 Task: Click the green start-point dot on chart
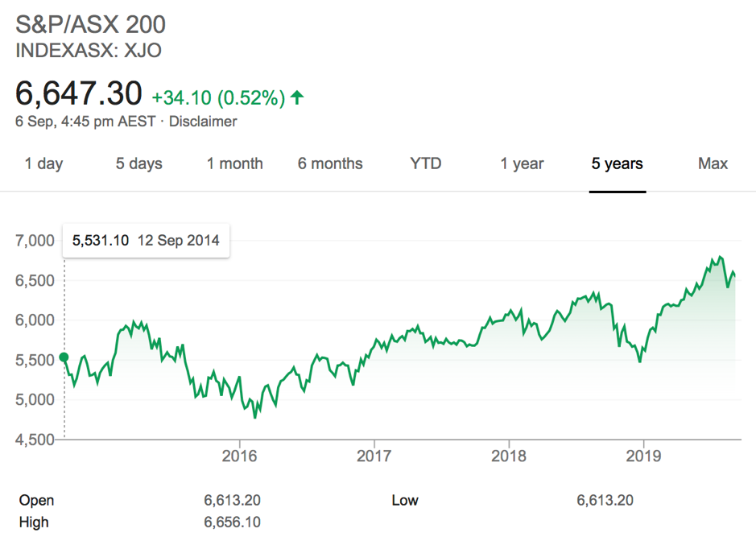pyautogui.click(x=64, y=357)
